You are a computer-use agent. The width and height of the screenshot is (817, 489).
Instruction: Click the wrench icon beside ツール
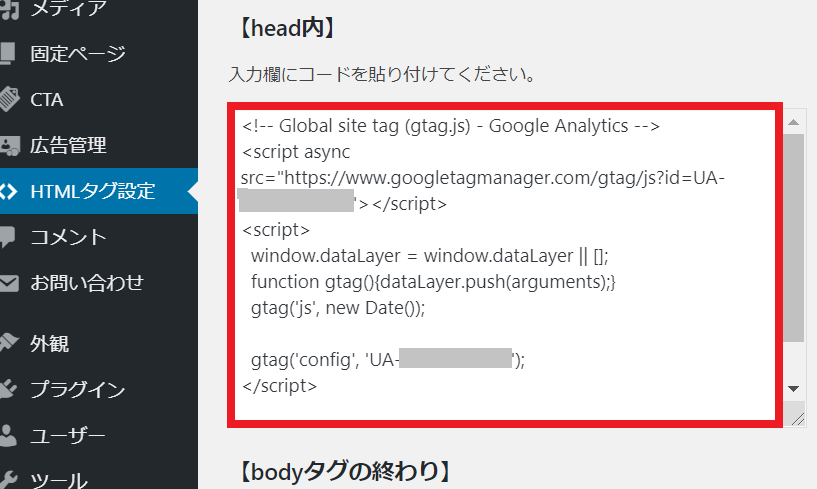coord(8,479)
